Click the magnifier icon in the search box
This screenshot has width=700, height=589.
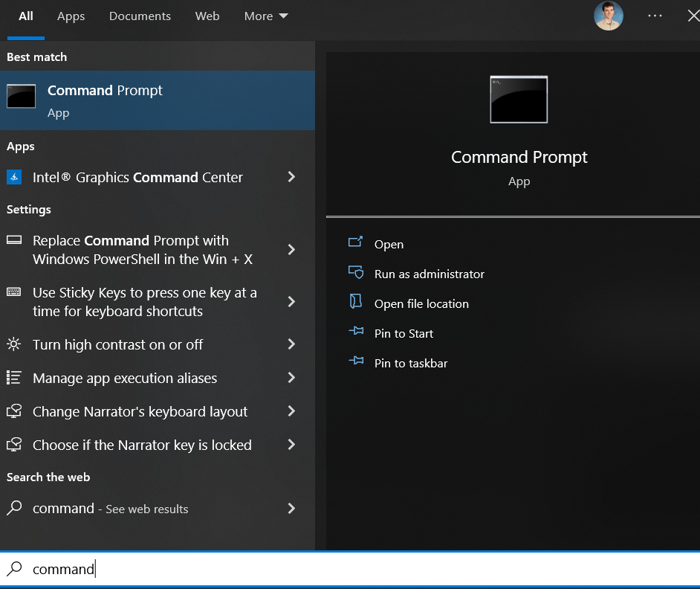tap(14, 568)
